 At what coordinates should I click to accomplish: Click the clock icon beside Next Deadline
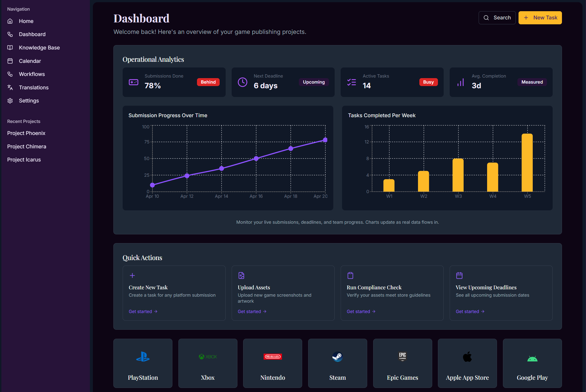242,82
